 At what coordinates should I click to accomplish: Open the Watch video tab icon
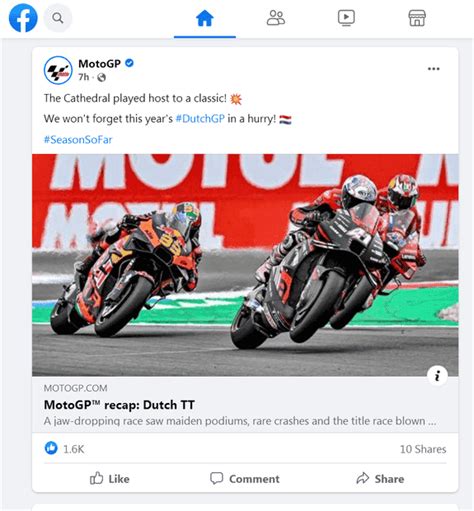(346, 18)
